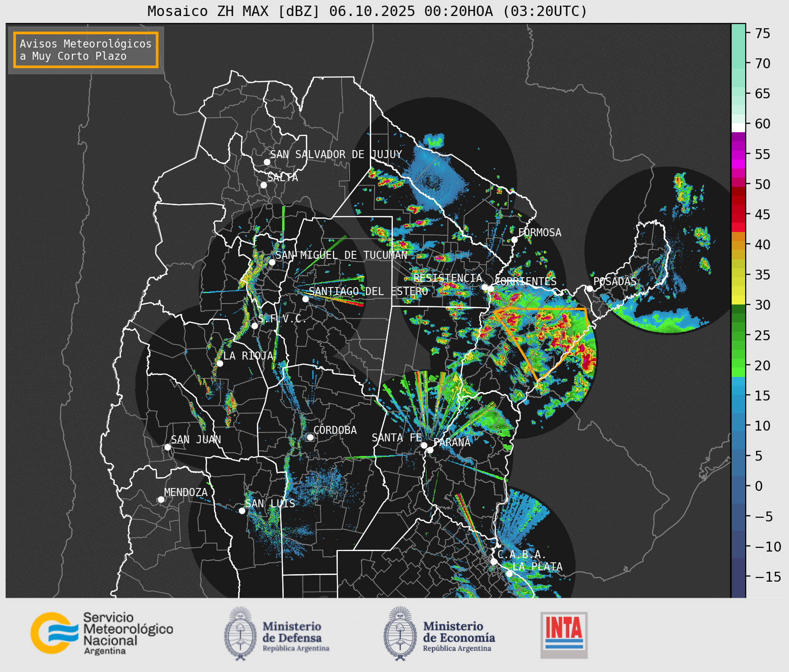Select the San Juan city marker dot
The width and height of the screenshot is (789, 672).
(167, 447)
